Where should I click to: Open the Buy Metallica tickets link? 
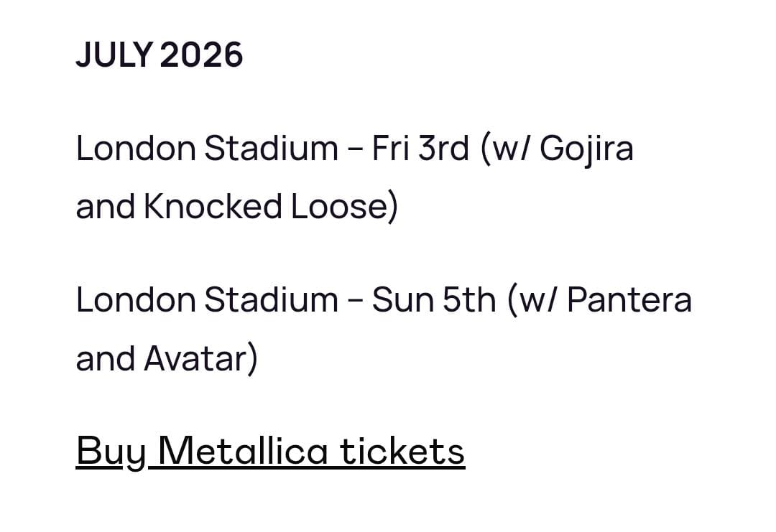tap(270, 452)
